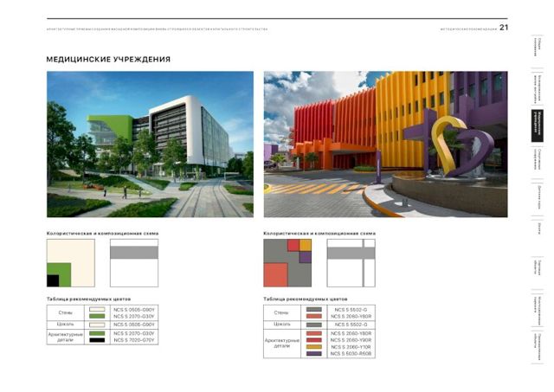Image resolution: width=554 pixels, height=392 pixels.
Task: Click the green-and-white hospital building rendering
Action: (150, 144)
